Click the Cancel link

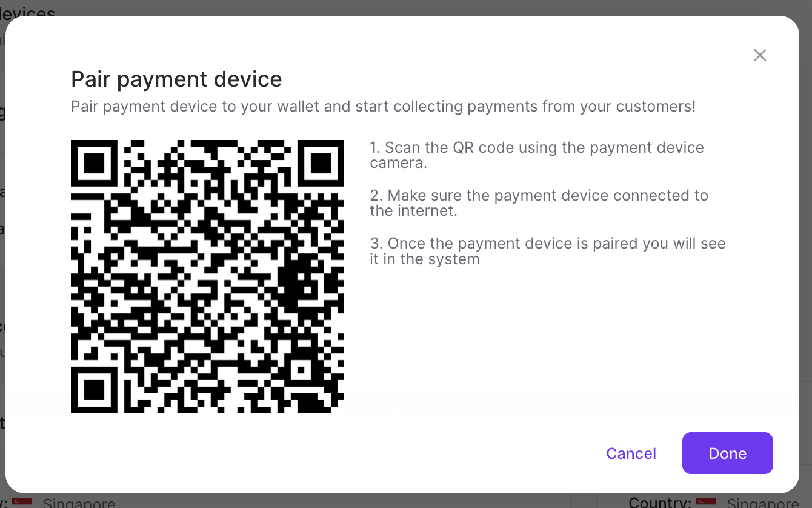coord(631,453)
